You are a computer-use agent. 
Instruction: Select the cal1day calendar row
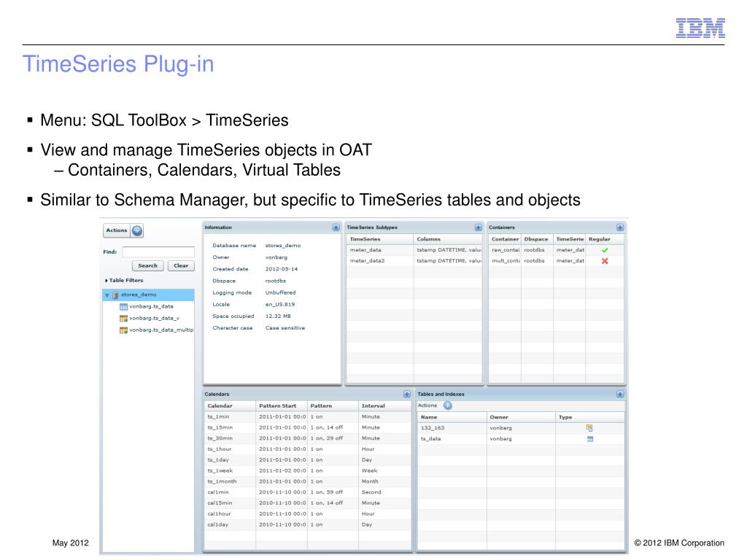coord(307,525)
